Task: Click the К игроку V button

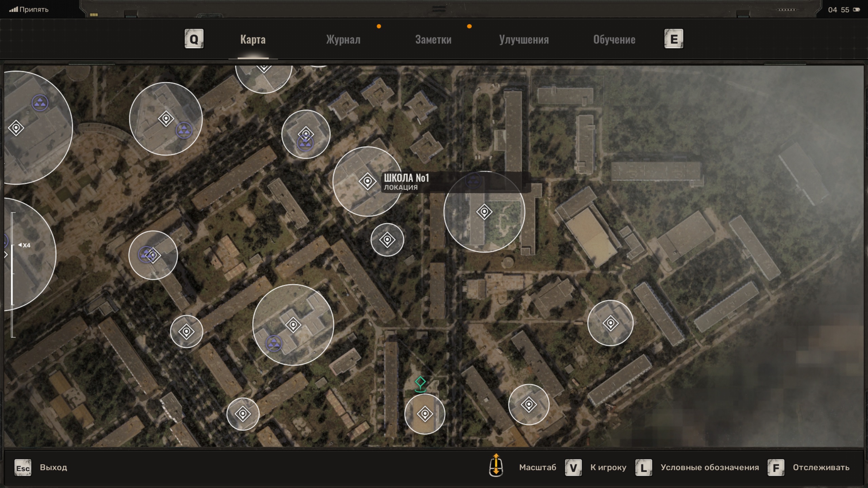Action: pos(573,468)
